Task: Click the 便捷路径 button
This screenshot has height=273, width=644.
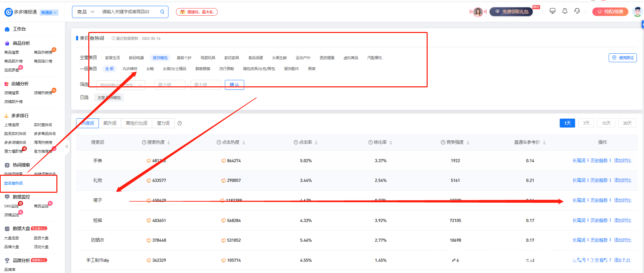Action: [623, 58]
